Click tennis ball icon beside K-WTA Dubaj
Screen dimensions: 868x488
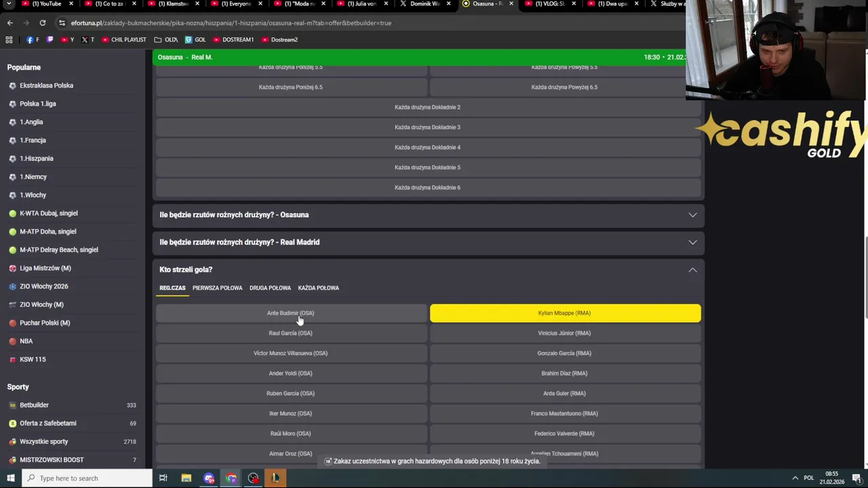tap(12, 213)
